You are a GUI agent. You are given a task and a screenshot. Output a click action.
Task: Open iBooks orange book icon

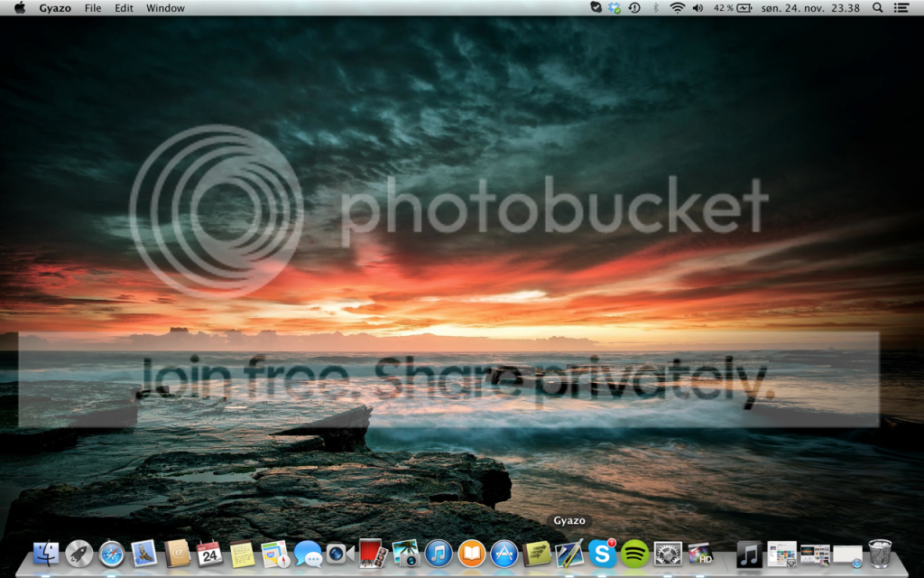click(x=471, y=554)
